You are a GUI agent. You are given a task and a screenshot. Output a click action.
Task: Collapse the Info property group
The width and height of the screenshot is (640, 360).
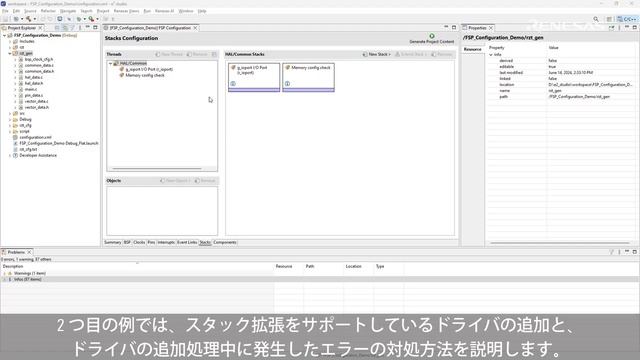tap(491, 54)
